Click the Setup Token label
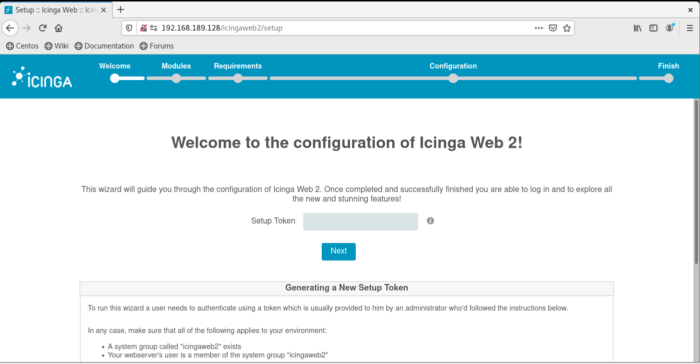 coord(273,221)
